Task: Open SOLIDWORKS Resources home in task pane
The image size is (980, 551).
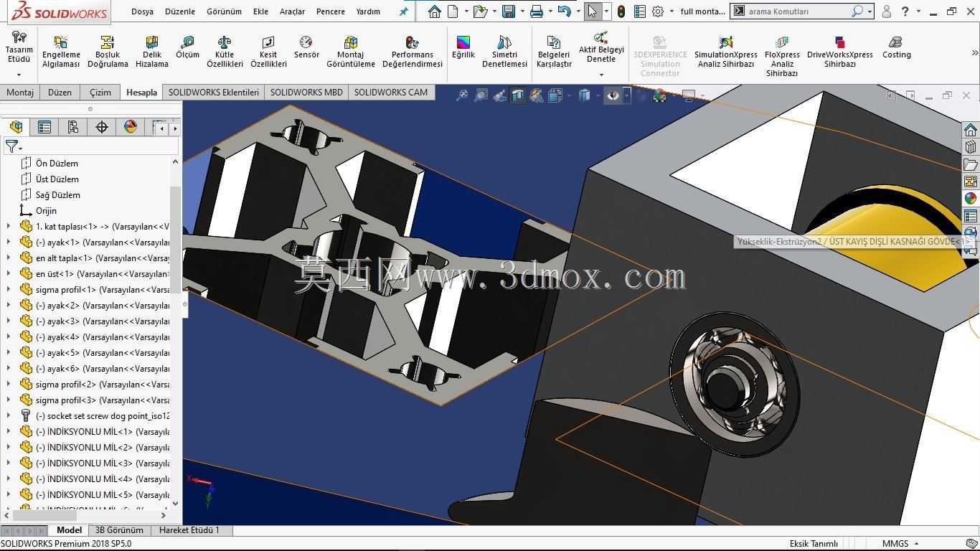Action: tap(970, 130)
